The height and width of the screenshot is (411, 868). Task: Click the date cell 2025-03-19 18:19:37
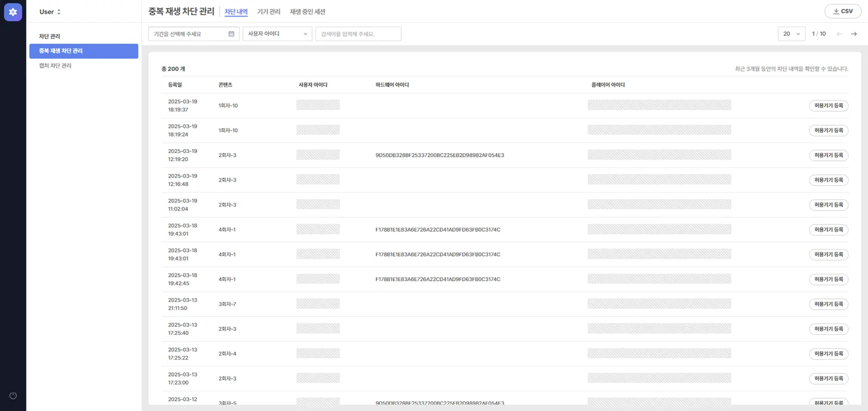coord(183,106)
